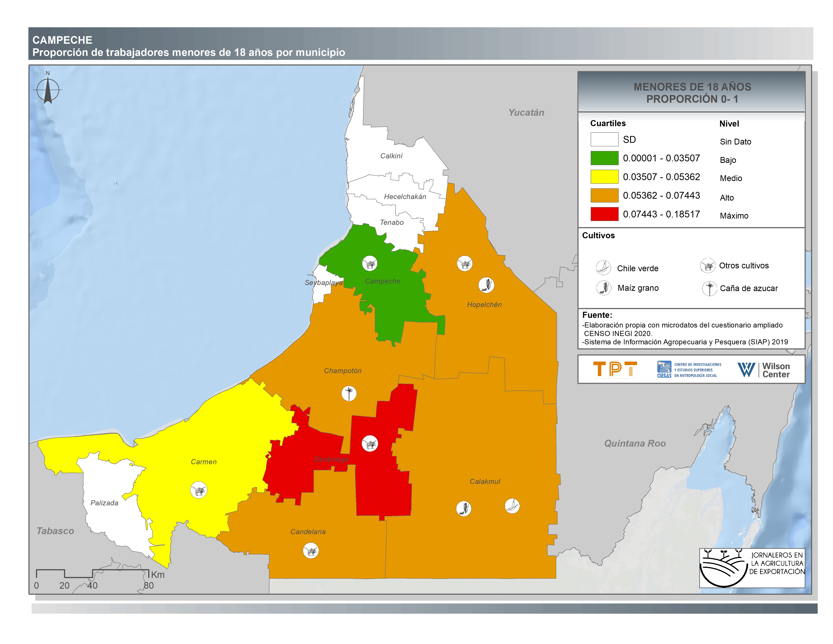
Task: Click the Chile verde legend icon
Action: click(603, 267)
